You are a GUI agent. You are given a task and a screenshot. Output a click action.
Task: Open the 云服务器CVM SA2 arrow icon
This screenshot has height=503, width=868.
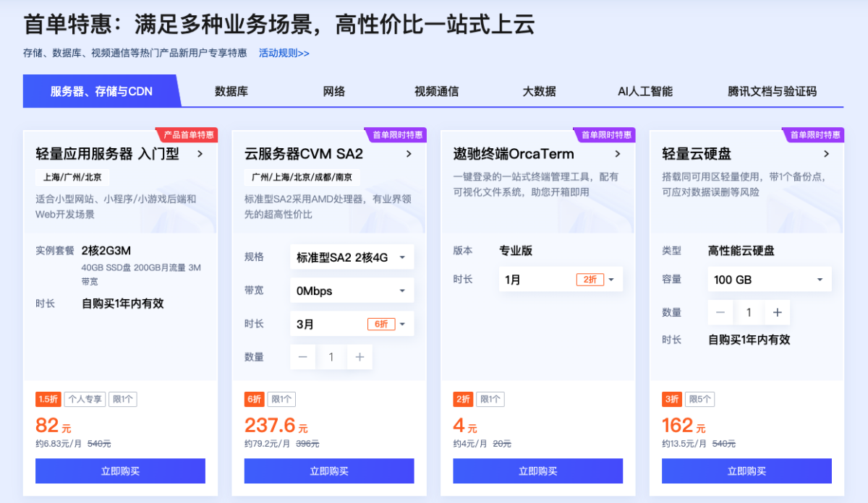pyautogui.click(x=409, y=153)
